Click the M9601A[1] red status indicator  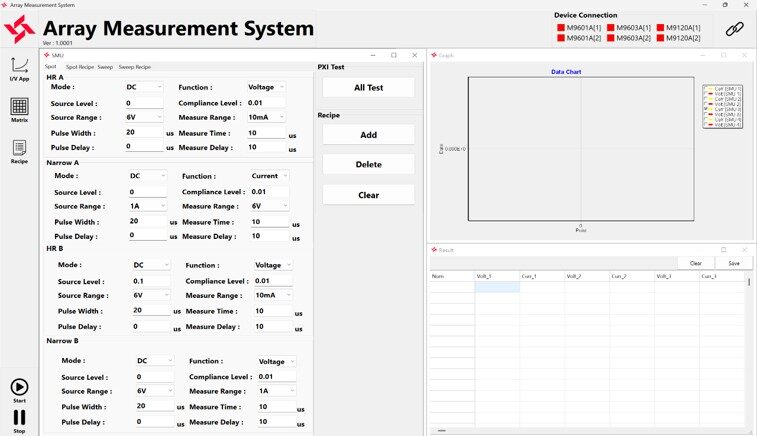[x=561, y=28]
